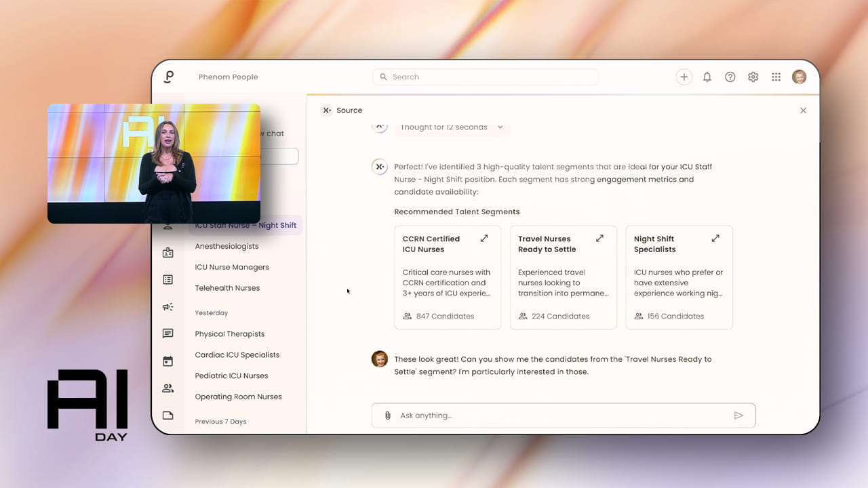Click the send message arrow icon

739,415
